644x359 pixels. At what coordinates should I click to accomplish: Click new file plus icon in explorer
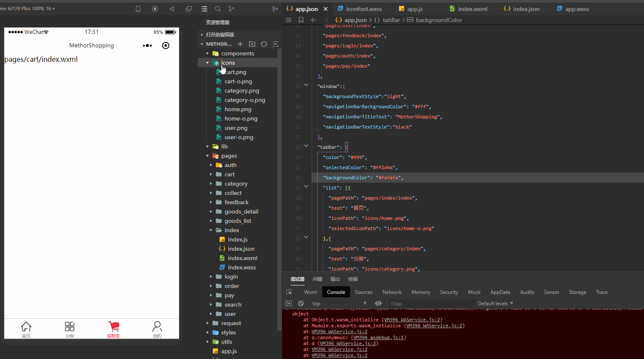240,44
